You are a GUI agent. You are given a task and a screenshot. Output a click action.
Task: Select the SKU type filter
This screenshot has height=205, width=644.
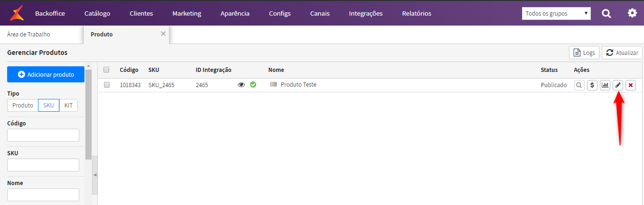coord(48,105)
